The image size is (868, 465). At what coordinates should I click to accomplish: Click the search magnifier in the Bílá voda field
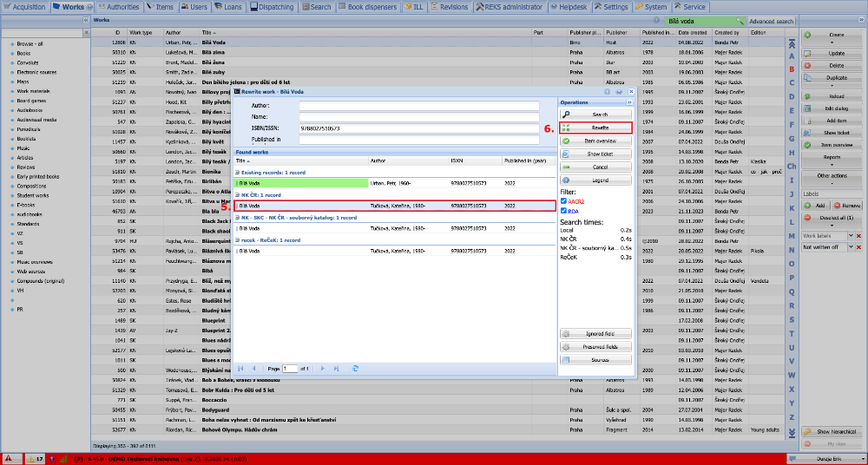point(740,21)
